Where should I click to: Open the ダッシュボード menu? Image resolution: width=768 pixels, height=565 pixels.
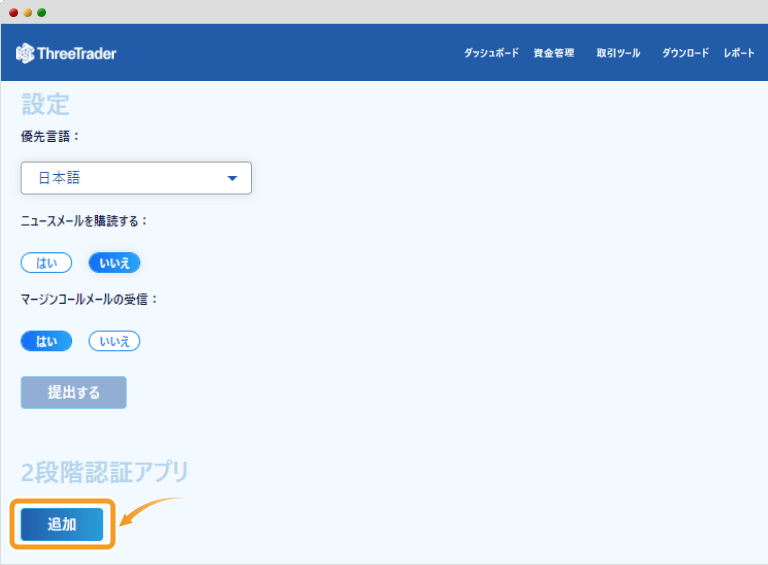click(x=491, y=53)
